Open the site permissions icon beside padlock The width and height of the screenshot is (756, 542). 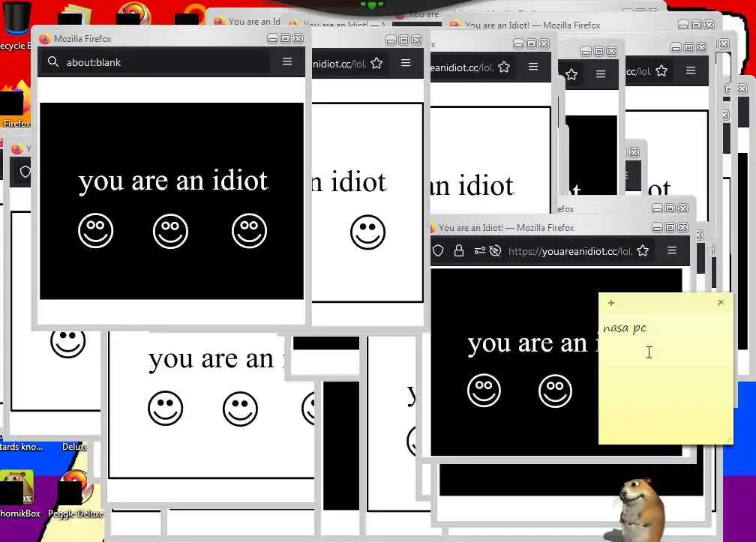480,250
